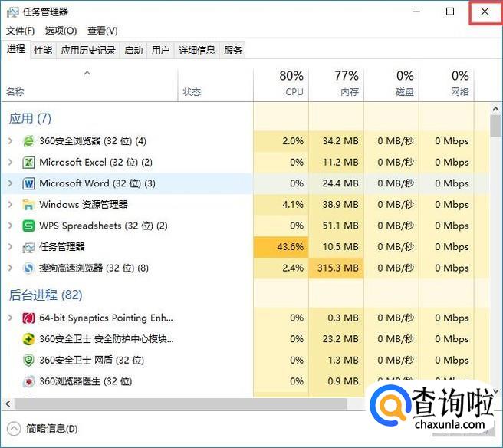Click the 360安全浏览器 app icon

point(28,141)
